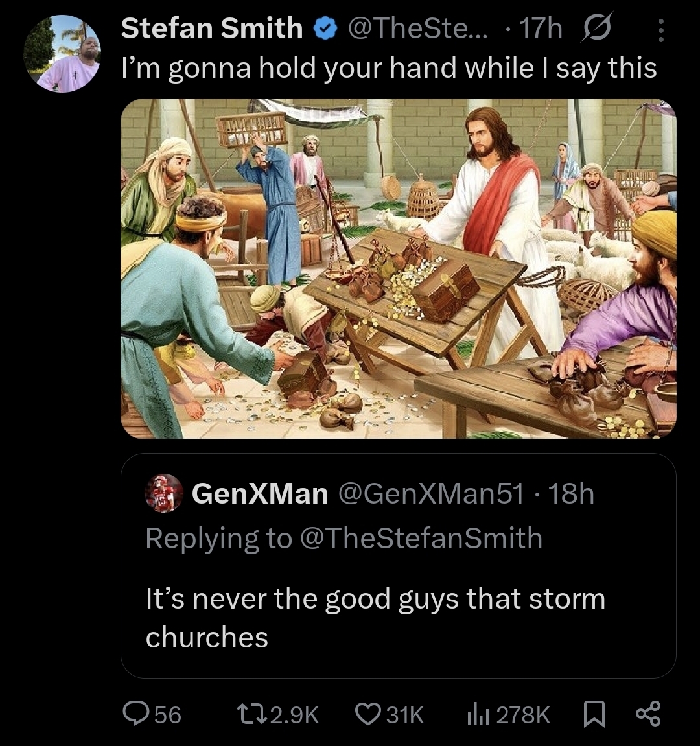Viewport: 700px width, 746px height.
Task: Bookmark this post
Action: click(x=595, y=714)
